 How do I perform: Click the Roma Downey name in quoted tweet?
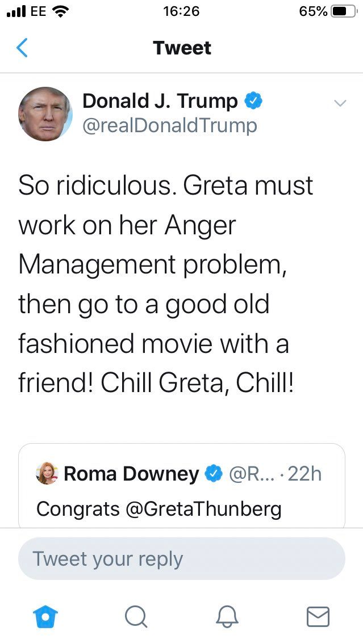pyautogui.click(x=131, y=473)
